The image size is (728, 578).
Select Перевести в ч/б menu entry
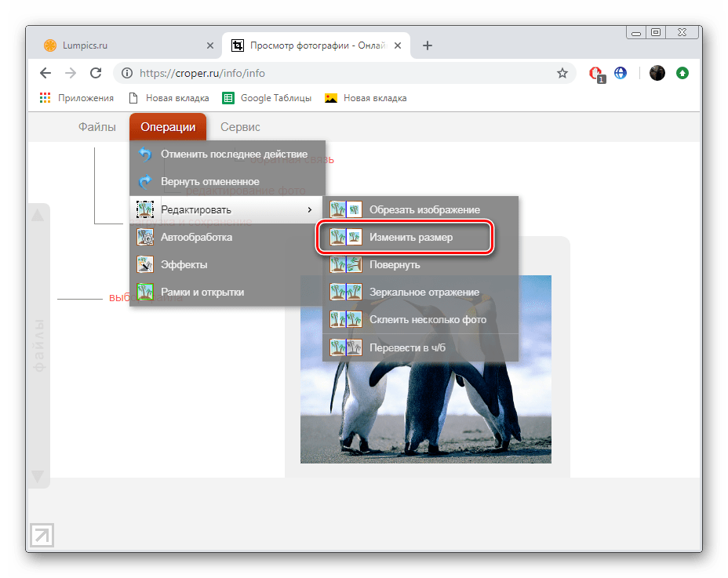point(420,347)
